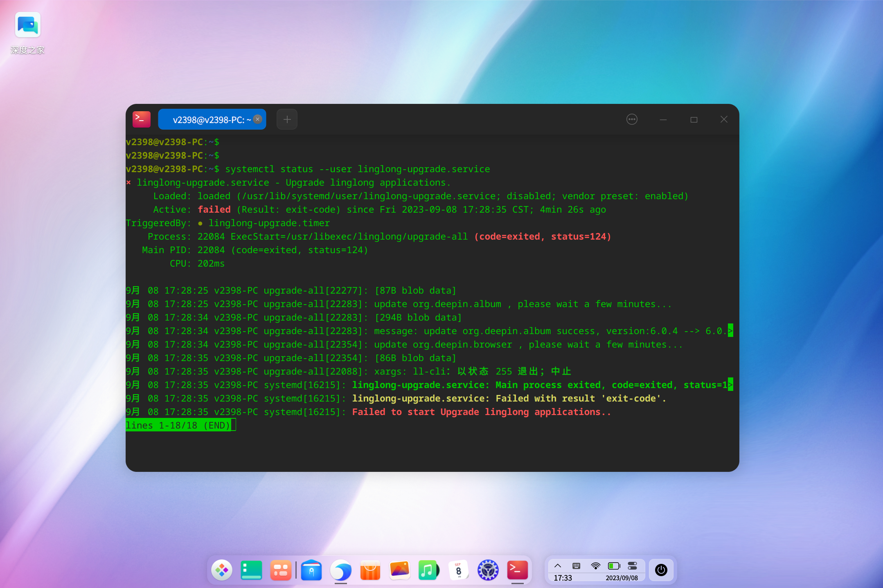Expand the system tray chevron

[x=558, y=566]
